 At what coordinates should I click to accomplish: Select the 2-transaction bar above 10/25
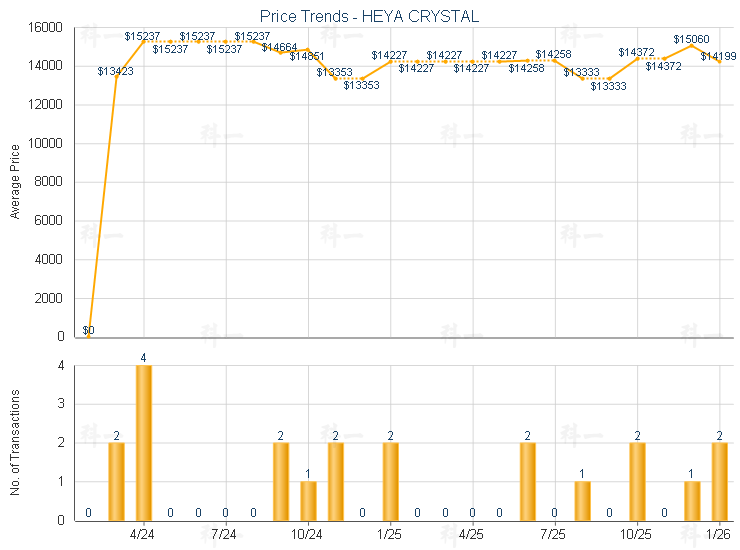click(x=637, y=481)
